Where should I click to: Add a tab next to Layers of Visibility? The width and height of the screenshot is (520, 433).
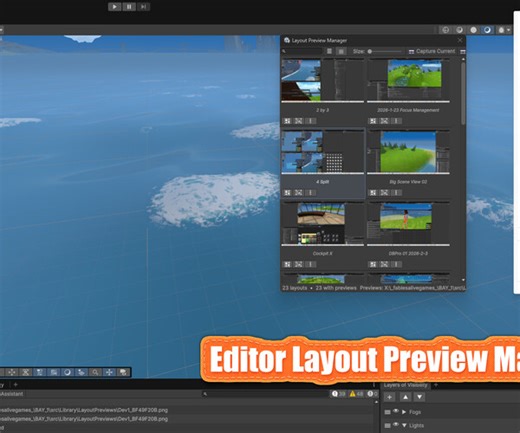click(436, 385)
